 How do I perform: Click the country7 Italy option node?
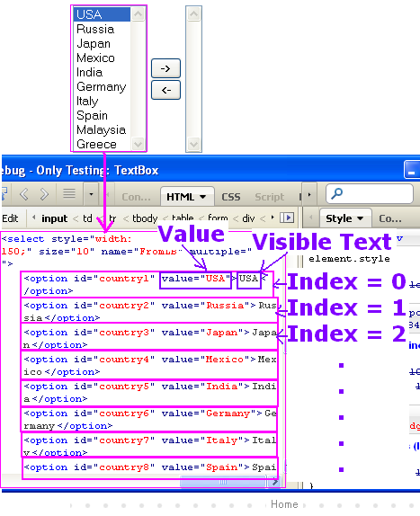[150, 445]
